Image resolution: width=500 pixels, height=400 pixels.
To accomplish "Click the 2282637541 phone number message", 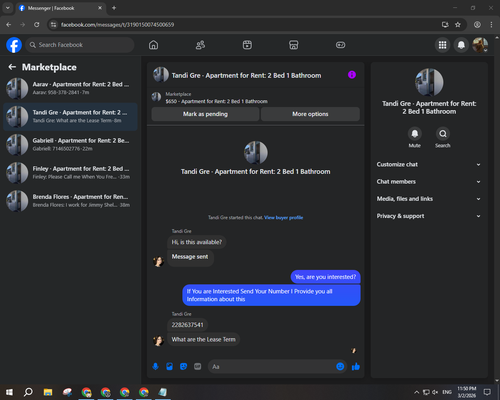I will click(187, 325).
